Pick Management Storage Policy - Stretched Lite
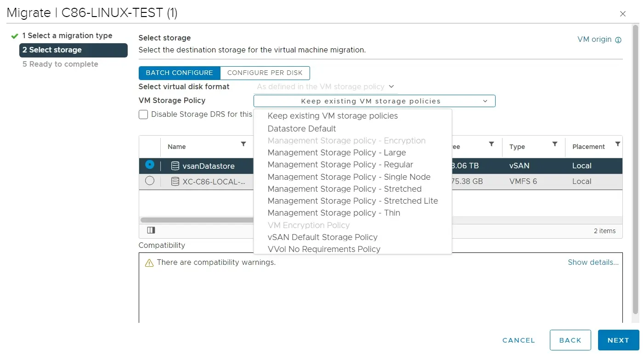The width and height of the screenshot is (644, 355). pos(352,201)
